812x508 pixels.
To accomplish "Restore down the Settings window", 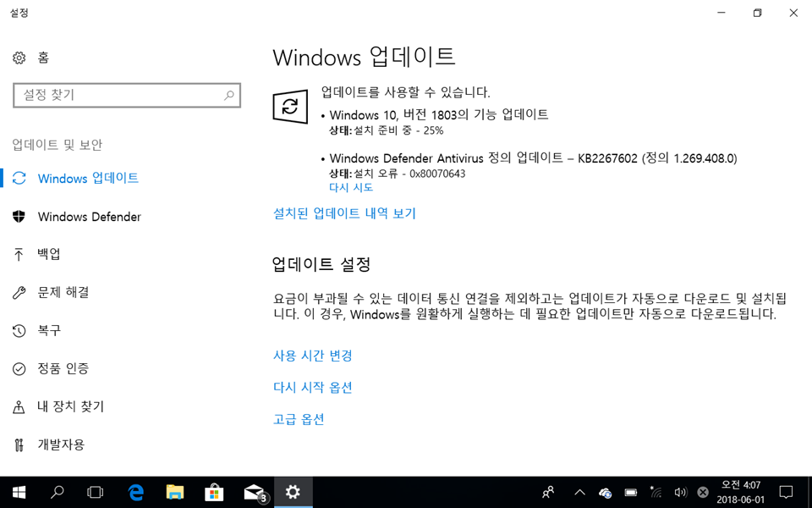I will click(758, 13).
